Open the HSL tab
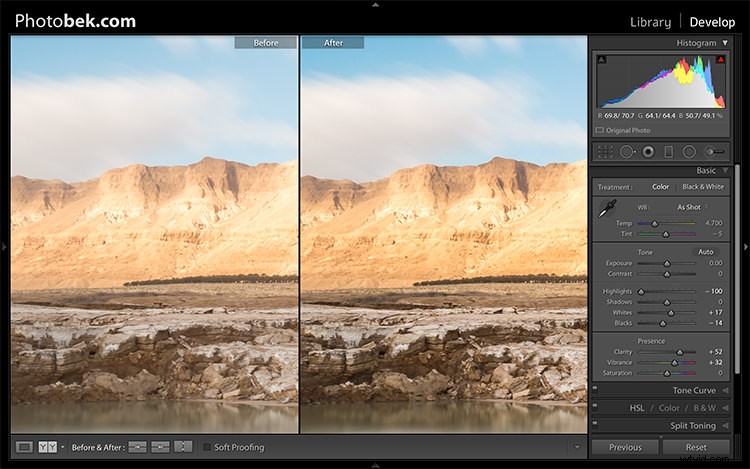Viewport: 750px width, 469px height. (637, 408)
